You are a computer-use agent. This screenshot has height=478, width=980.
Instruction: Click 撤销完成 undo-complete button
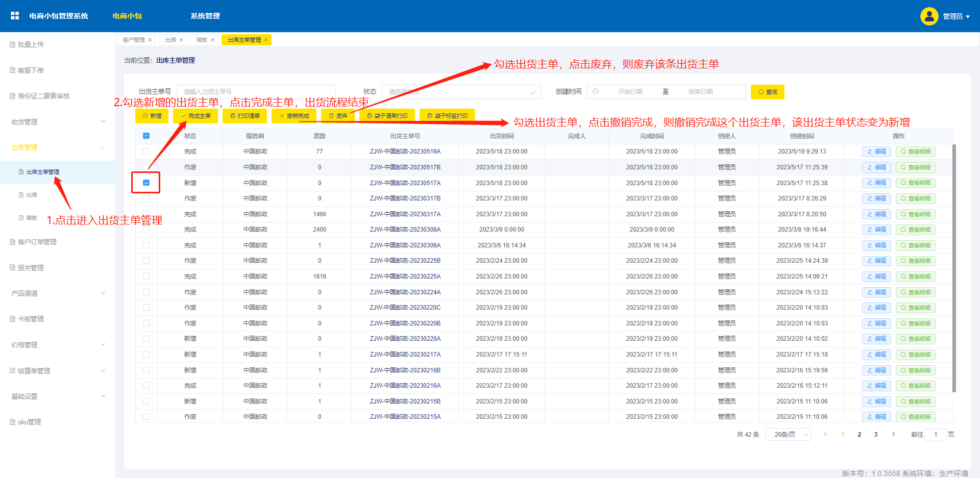(294, 116)
